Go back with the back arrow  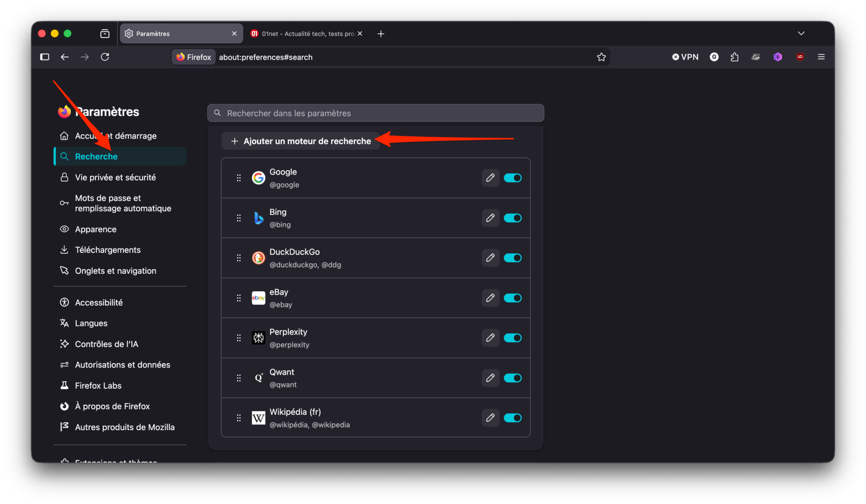click(65, 57)
